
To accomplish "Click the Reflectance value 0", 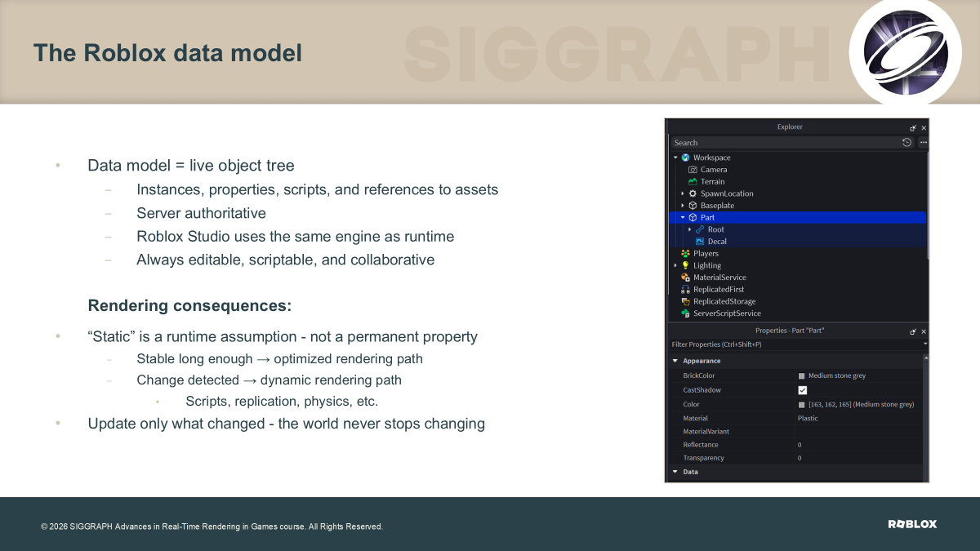I will (x=800, y=445).
